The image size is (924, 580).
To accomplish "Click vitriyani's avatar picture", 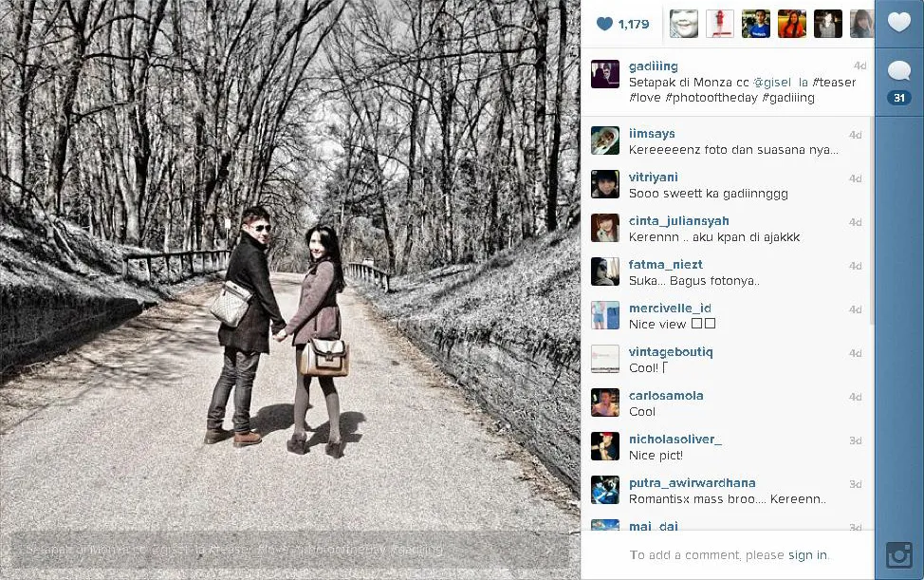I will [x=605, y=184].
